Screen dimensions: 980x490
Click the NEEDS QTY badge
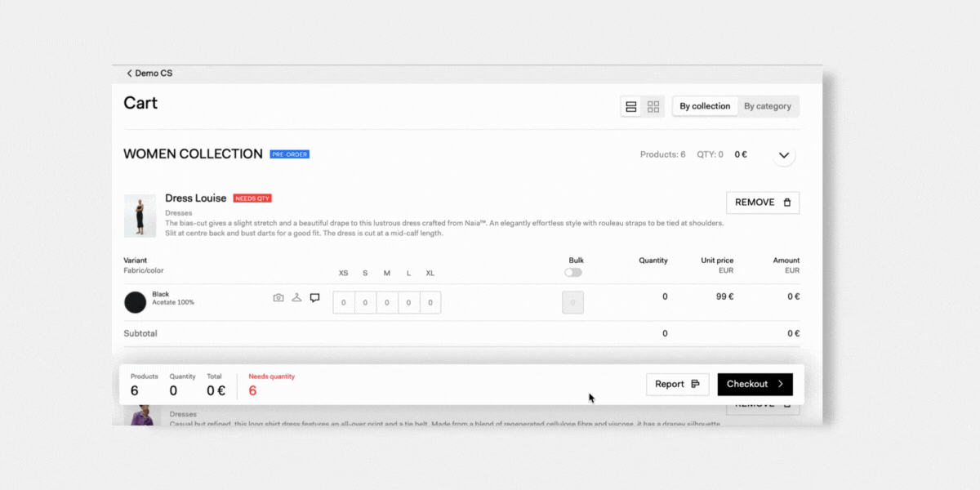pyautogui.click(x=252, y=198)
